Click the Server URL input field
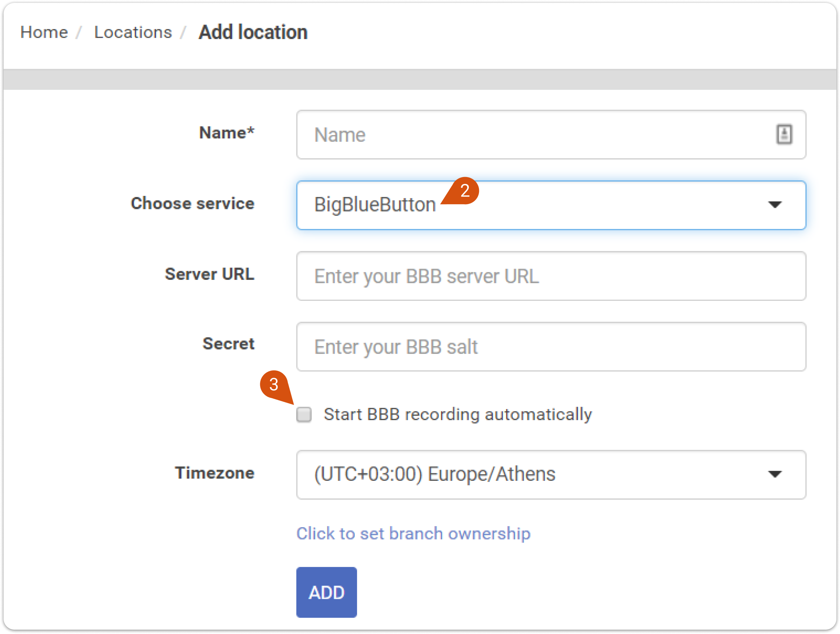 [551, 276]
